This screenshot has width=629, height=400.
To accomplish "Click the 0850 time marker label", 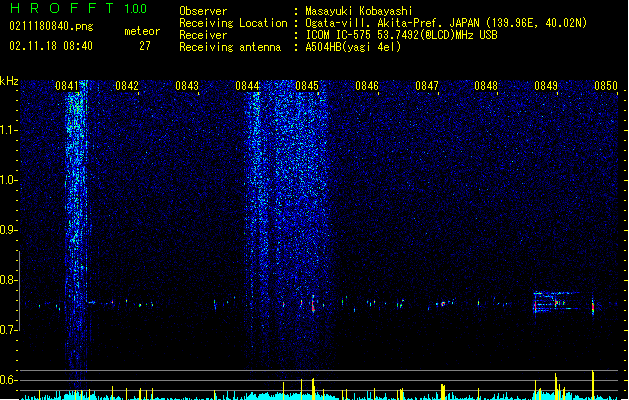I will (606, 86).
